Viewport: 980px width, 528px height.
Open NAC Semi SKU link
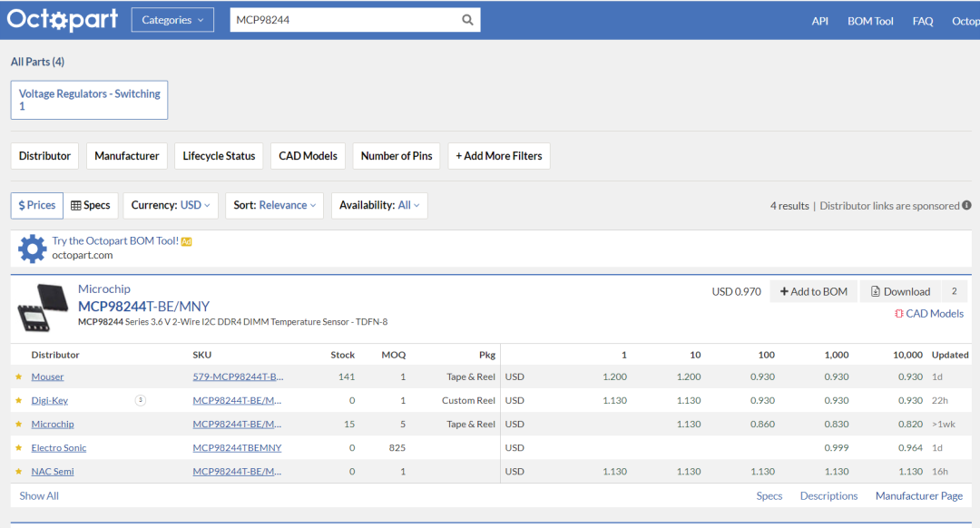[x=237, y=472]
